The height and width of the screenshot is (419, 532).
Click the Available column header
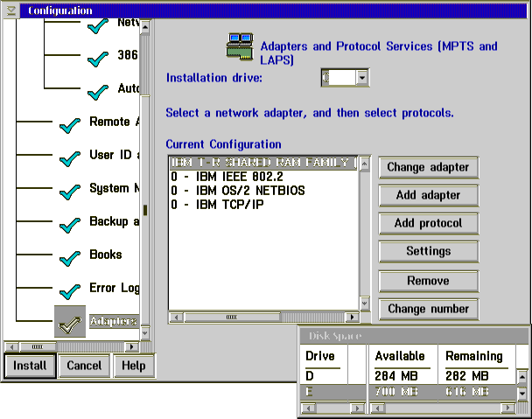(400, 356)
